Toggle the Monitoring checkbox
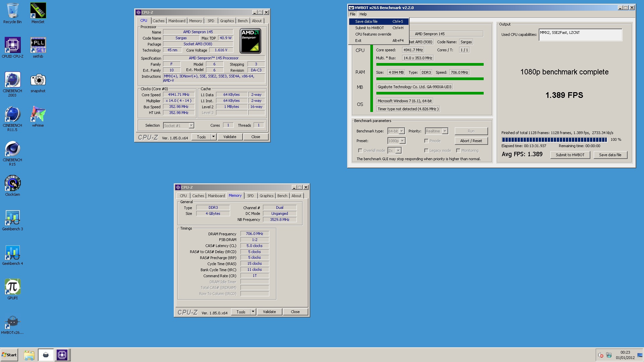 [458, 150]
